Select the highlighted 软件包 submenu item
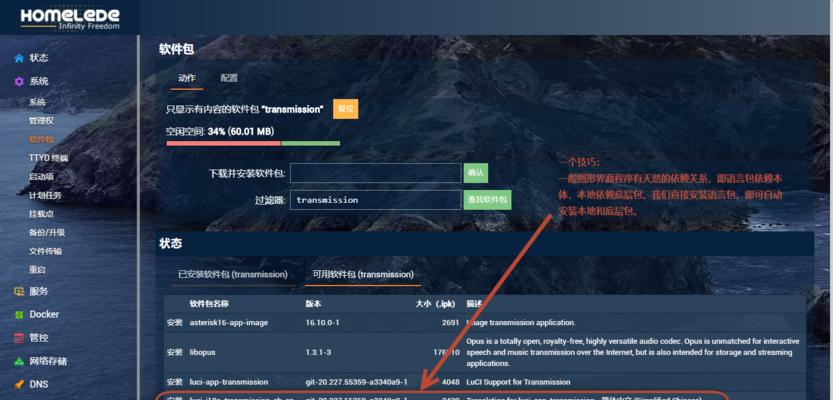 tap(41, 139)
